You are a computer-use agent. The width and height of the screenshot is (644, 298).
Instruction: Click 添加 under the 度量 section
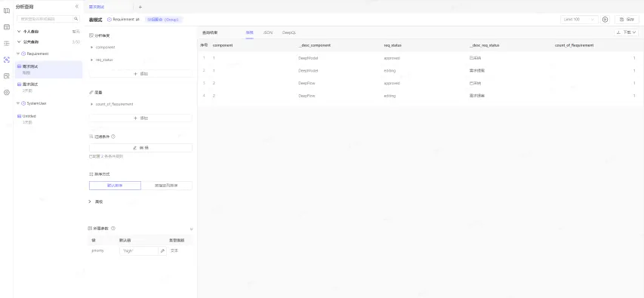click(140, 118)
